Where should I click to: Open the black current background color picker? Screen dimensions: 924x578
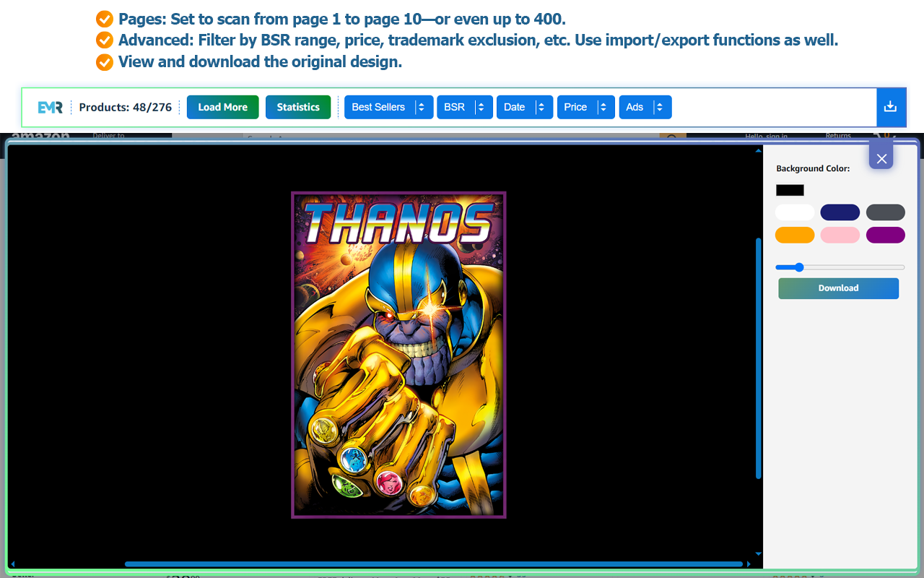pos(790,190)
